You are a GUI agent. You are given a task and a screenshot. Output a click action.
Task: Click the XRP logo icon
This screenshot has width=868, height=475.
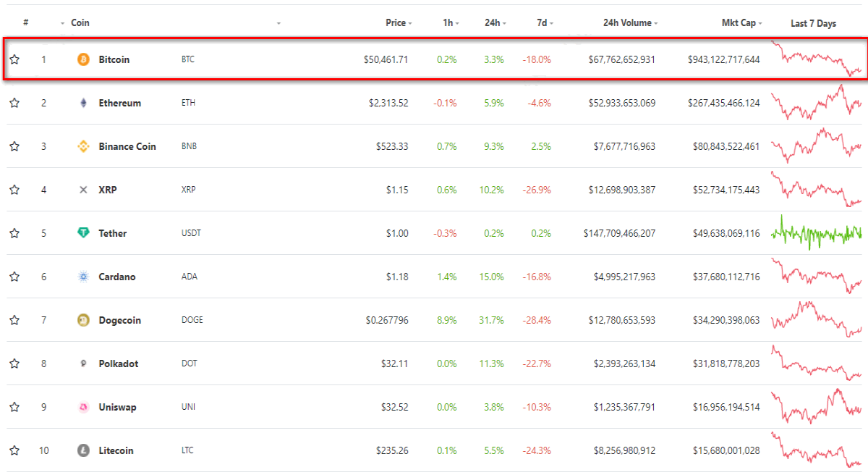pos(83,190)
